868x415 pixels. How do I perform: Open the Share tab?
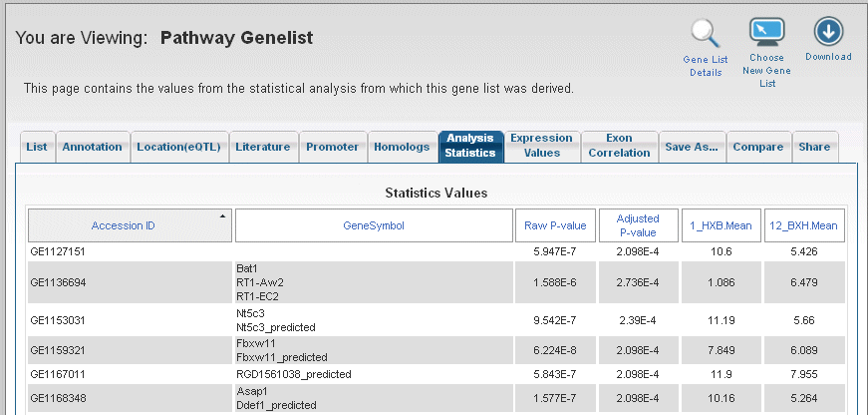click(815, 147)
